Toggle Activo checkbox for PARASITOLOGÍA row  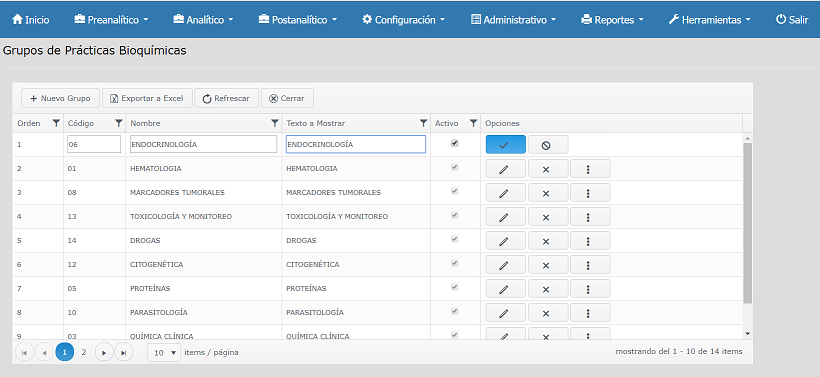454,311
